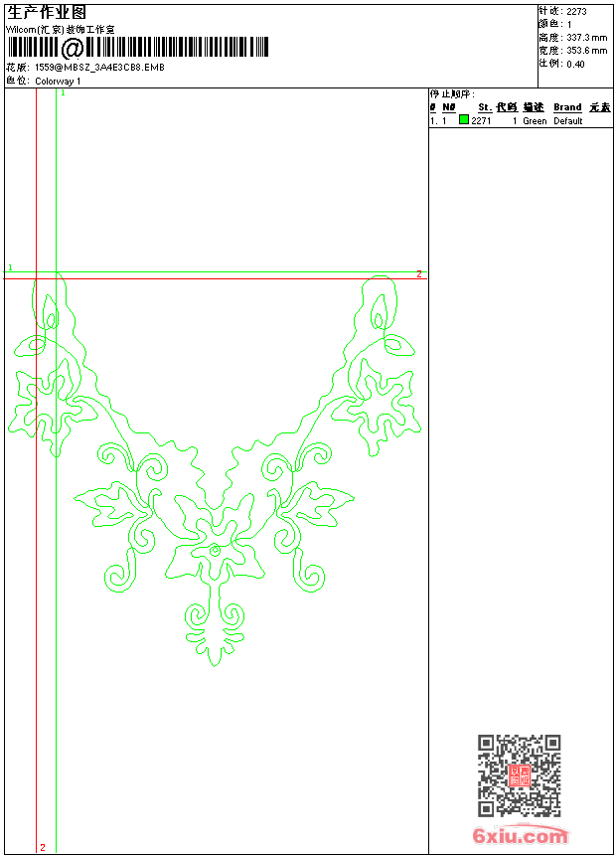616x855 pixels.
Task: Click the 'Default' brand cell
Action: pos(568,121)
